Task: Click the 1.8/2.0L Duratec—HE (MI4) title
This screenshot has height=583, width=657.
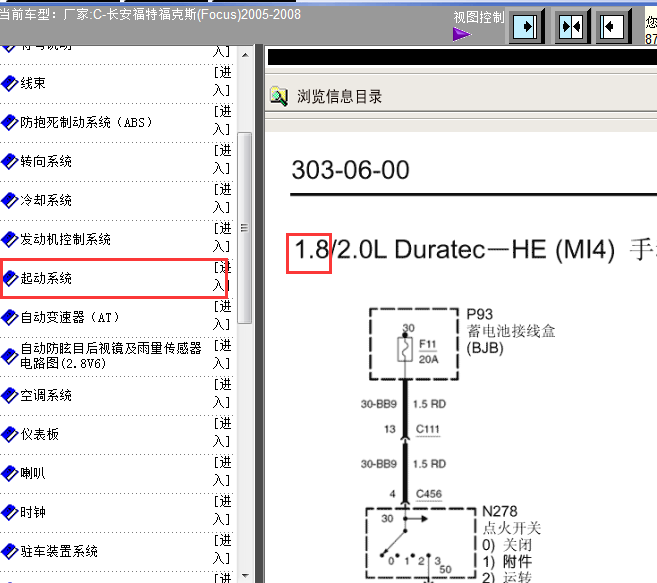Action: click(455, 249)
